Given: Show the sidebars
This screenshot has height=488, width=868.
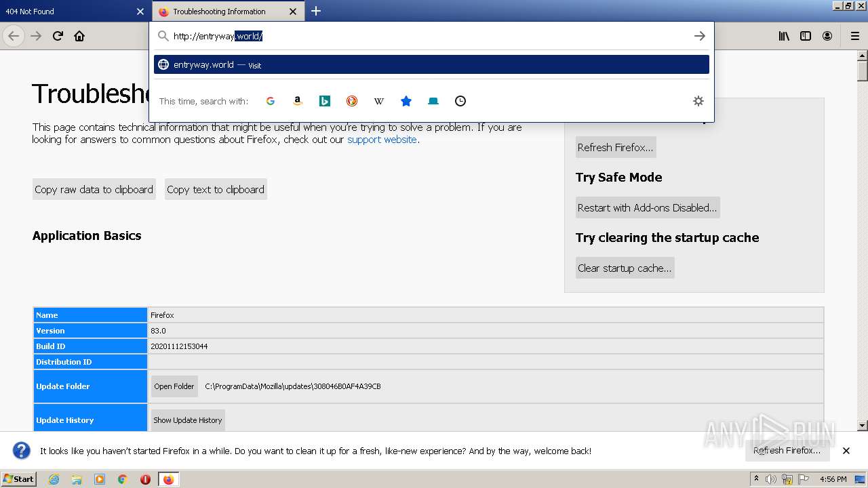Looking at the screenshot, I should (806, 36).
